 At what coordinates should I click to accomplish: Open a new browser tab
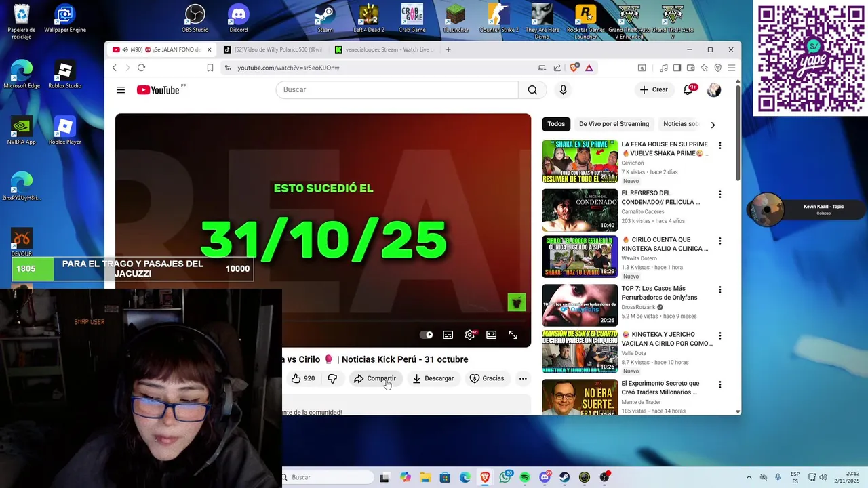448,49
